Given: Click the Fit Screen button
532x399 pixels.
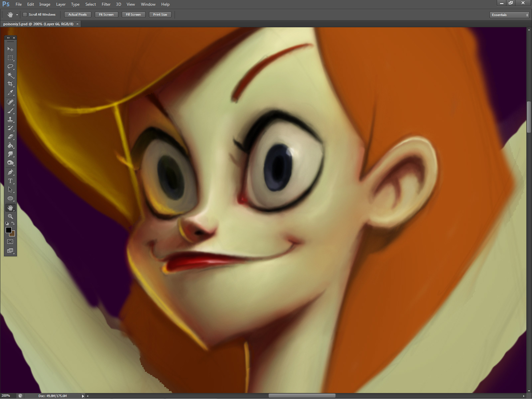Looking at the screenshot, I should coord(106,15).
